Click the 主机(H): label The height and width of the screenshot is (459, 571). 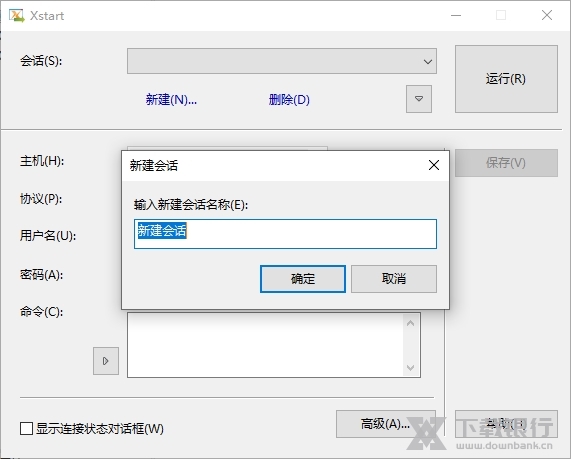42,161
